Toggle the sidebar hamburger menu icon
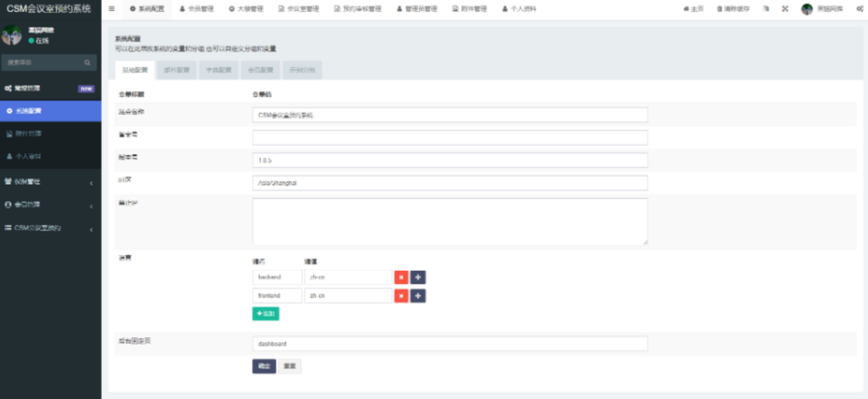The height and width of the screenshot is (399, 868). (111, 9)
